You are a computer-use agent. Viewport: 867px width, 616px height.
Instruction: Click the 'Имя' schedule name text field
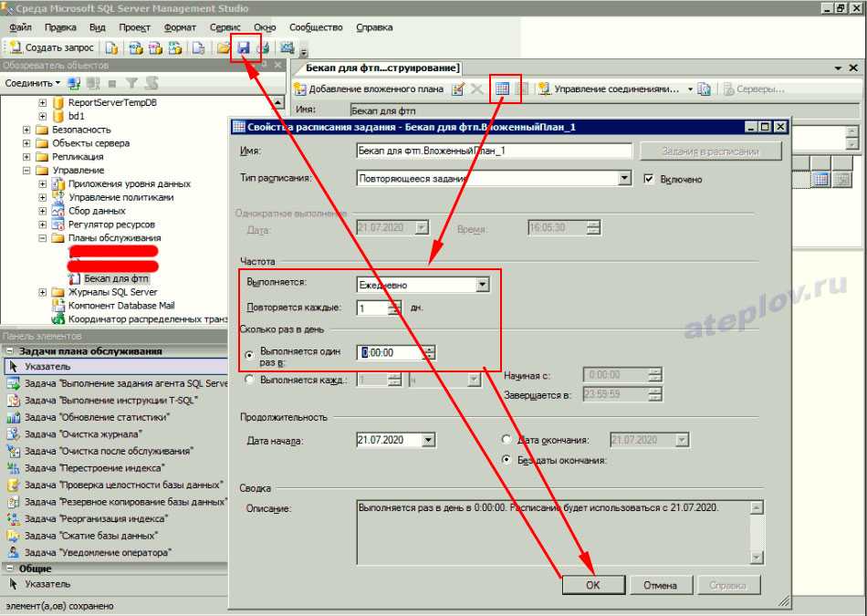click(x=493, y=151)
